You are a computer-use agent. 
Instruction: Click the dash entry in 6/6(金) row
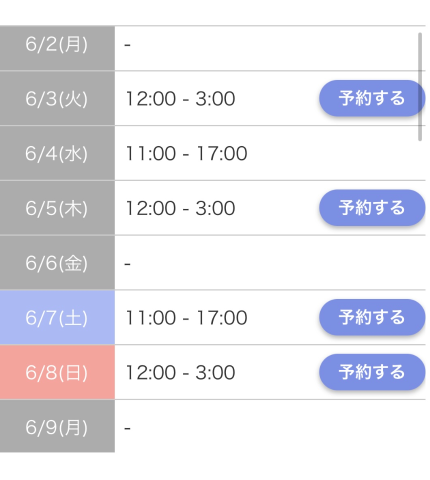(127, 264)
